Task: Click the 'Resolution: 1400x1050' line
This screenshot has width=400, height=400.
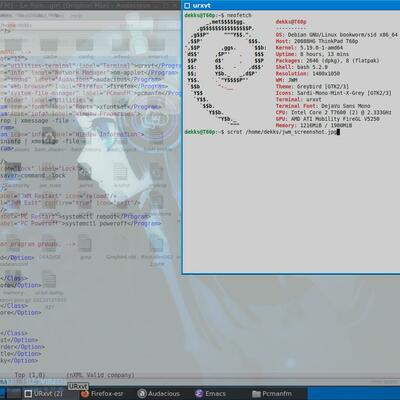Action: click(308, 73)
